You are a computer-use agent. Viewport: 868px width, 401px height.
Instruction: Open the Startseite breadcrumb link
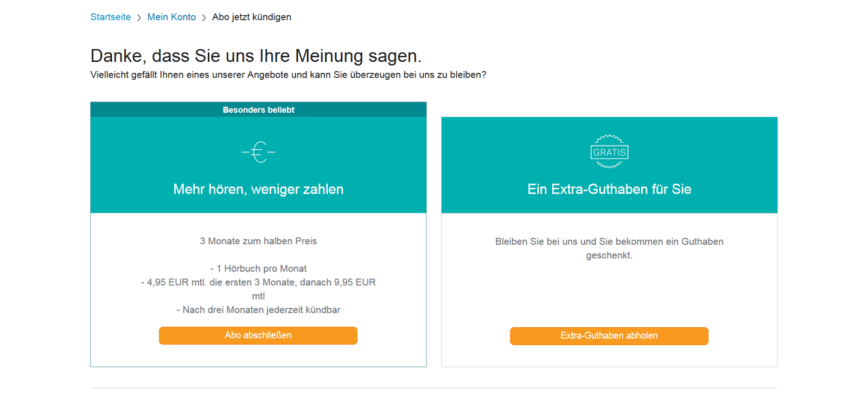pos(111,17)
